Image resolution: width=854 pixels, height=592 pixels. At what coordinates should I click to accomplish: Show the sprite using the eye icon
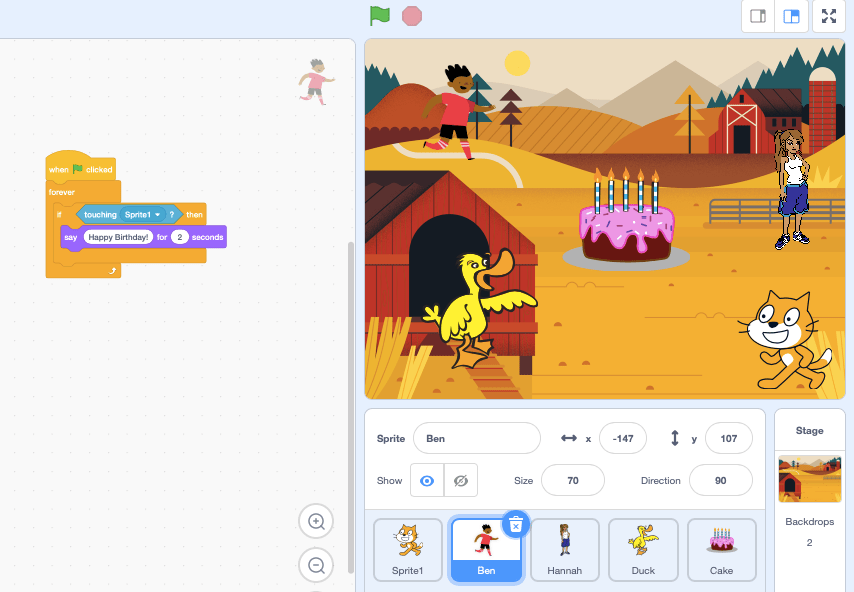[x=427, y=480]
